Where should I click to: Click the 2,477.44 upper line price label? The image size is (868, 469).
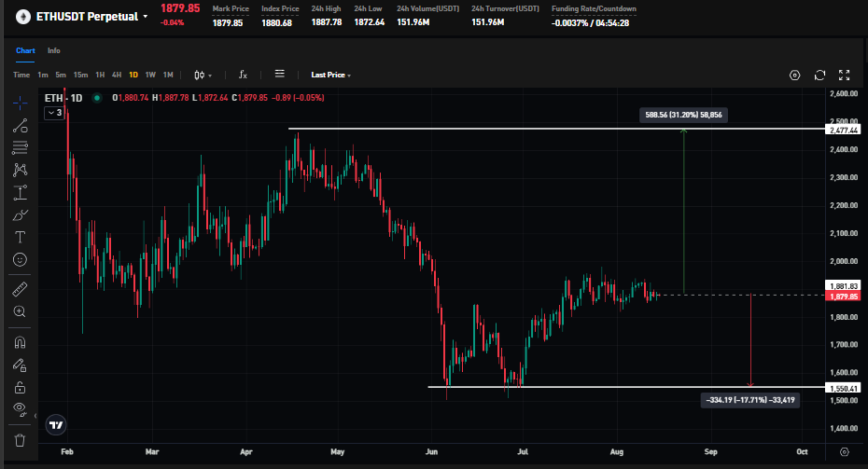[844, 130]
